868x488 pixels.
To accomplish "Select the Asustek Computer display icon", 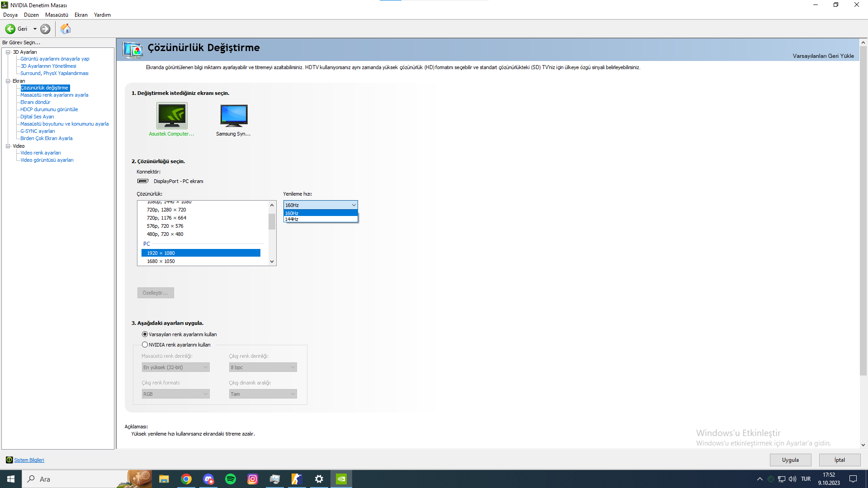I will tap(172, 116).
